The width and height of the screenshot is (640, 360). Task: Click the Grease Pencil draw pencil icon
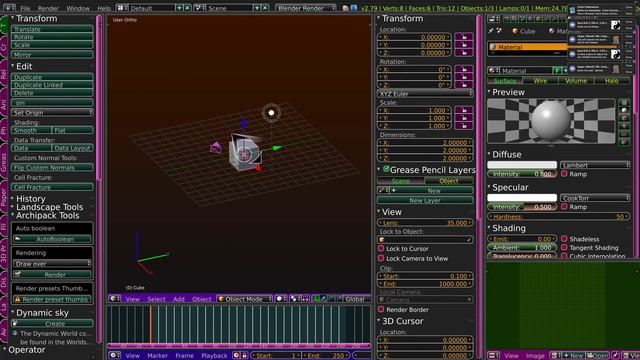click(x=382, y=190)
